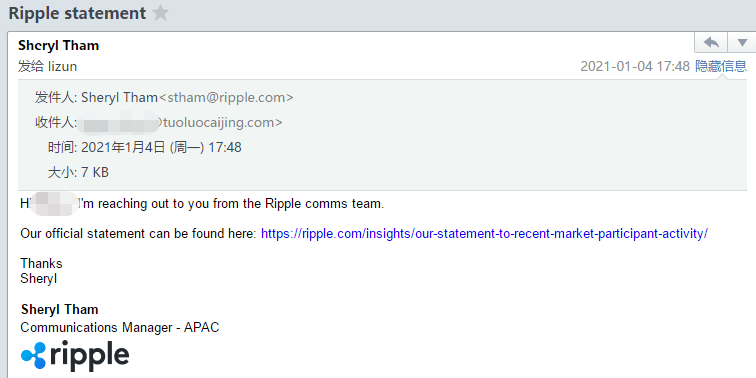Click the 2021年1月4日 (周一) time value

tap(161, 147)
